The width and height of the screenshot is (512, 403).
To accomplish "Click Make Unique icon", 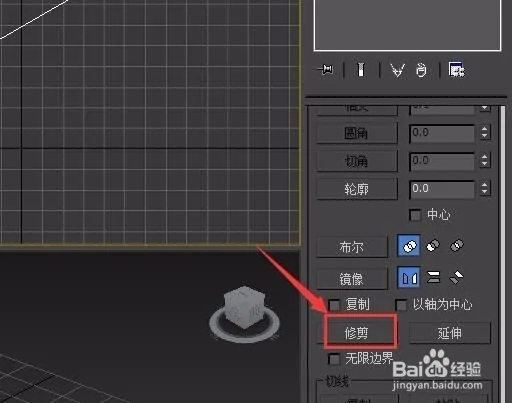I will coord(398,70).
